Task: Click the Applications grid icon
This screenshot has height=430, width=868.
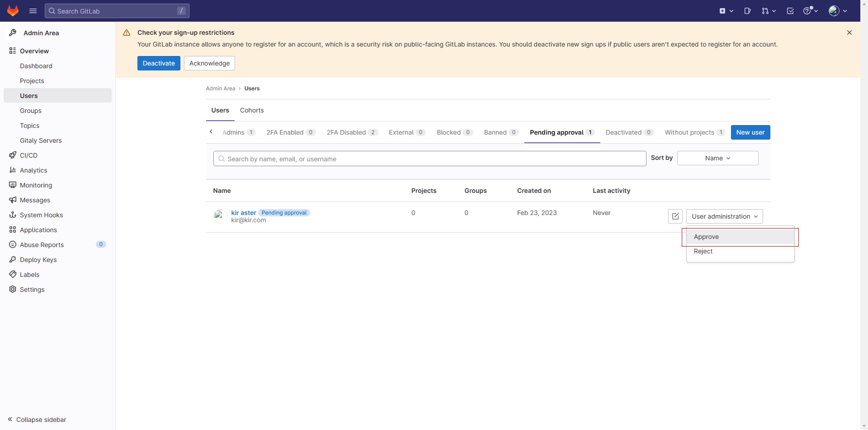Action: point(13,230)
